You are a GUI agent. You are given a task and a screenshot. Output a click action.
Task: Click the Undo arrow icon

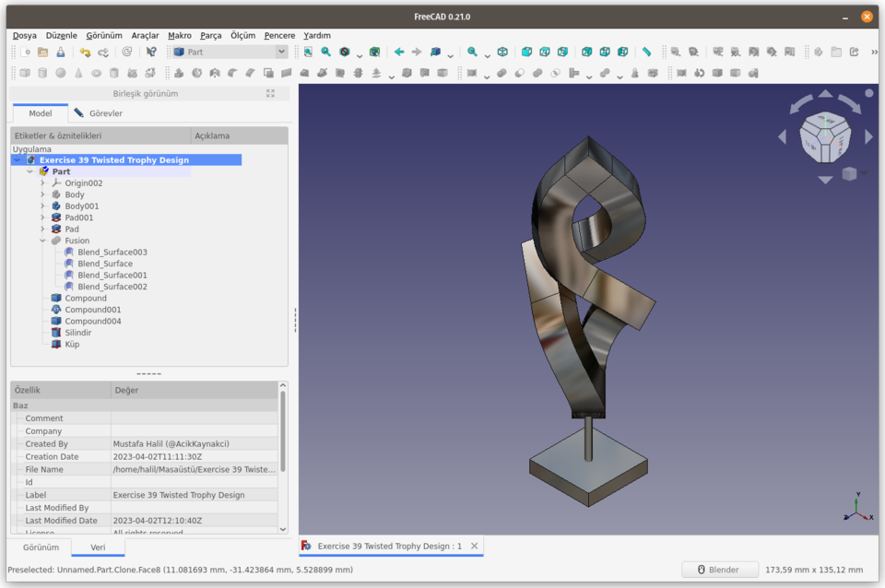pyautogui.click(x=85, y=52)
